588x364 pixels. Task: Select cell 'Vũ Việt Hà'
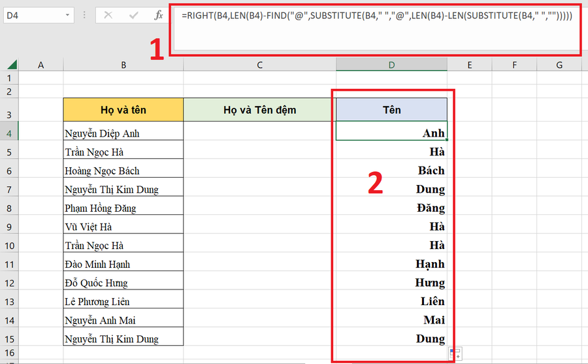[123, 224]
